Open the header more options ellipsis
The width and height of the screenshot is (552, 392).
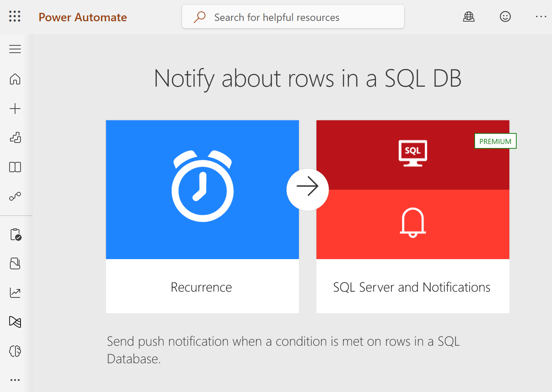[x=541, y=17]
